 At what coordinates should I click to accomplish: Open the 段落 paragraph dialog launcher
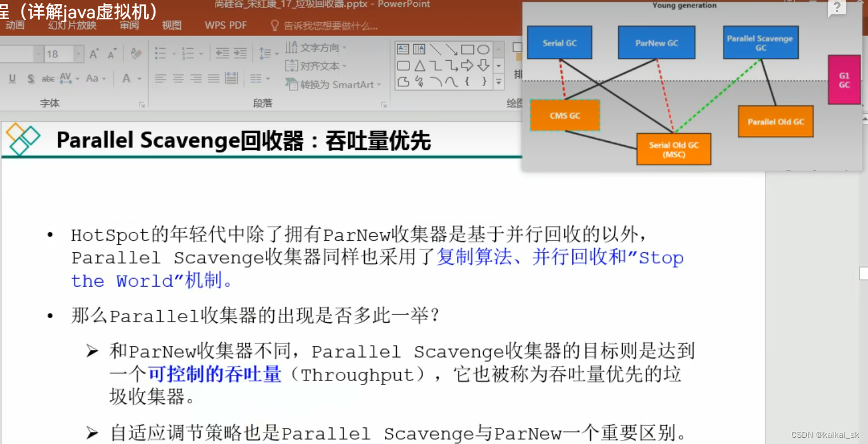pyautogui.click(x=383, y=104)
